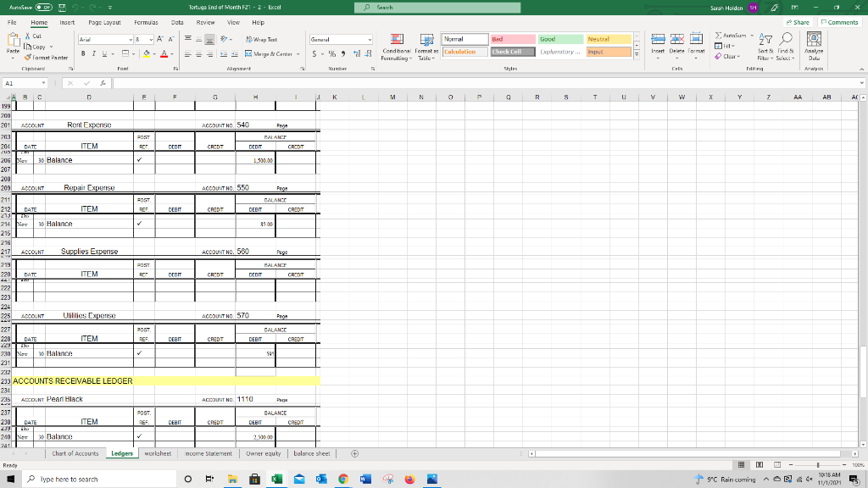The height and width of the screenshot is (488, 868).
Task: Switch to Page Layout view icon
Action: [x=759, y=465]
